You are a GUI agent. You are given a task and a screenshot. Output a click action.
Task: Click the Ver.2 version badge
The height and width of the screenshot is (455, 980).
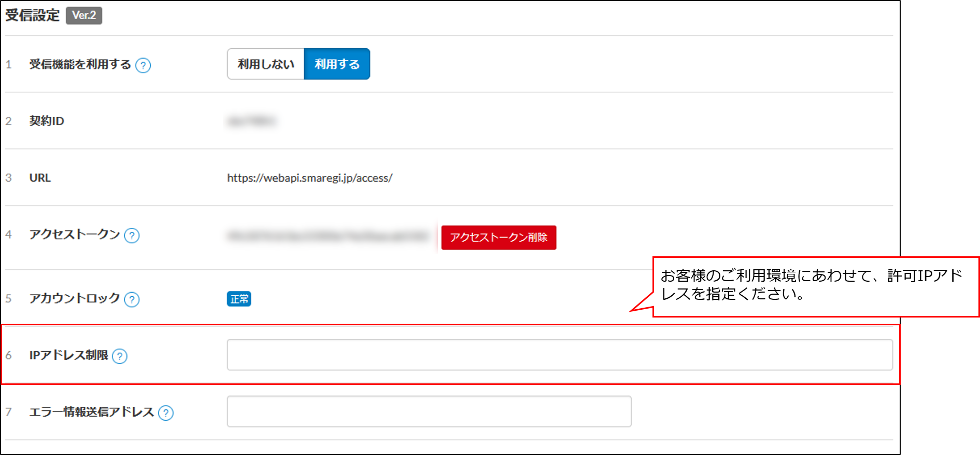(x=84, y=16)
